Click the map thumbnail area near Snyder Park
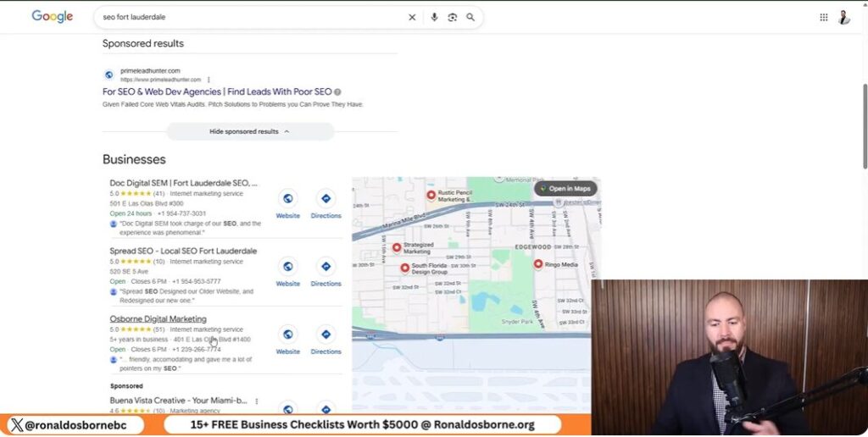This screenshot has width=868, height=437. (516, 322)
